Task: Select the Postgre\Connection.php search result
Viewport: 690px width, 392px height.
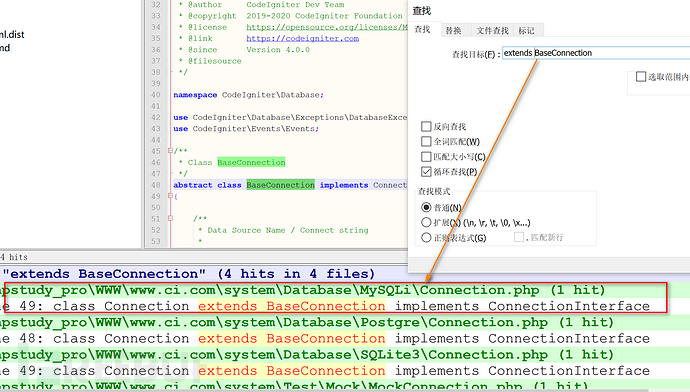Action: (x=307, y=322)
